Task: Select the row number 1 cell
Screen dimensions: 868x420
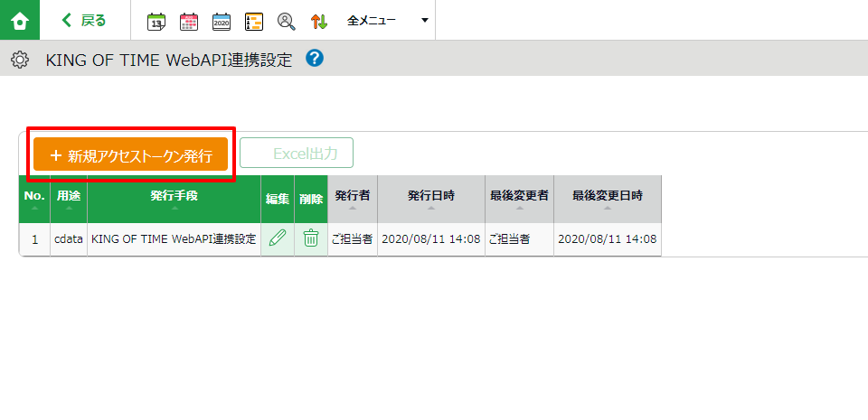Action: (34, 239)
